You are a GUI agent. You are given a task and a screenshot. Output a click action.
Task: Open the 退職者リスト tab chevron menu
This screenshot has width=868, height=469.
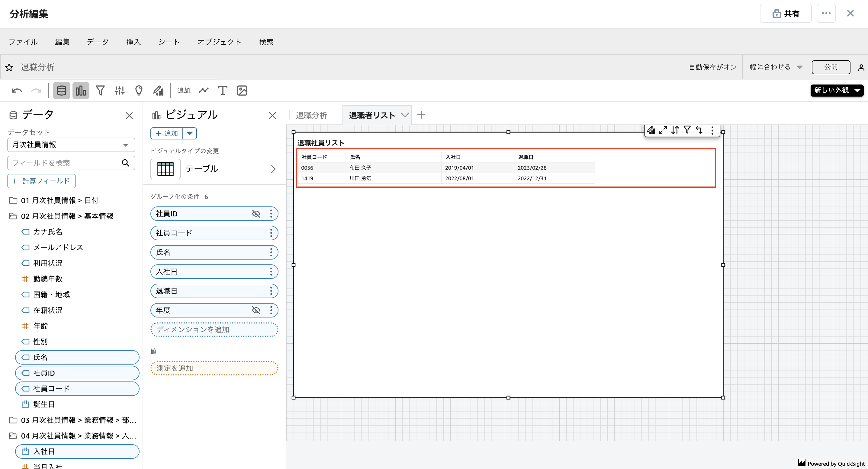(405, 115)
